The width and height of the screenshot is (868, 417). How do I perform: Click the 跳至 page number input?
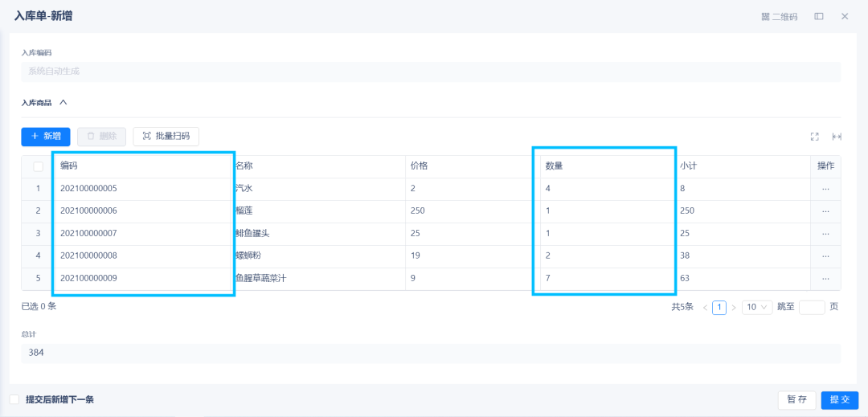point(812,308)
